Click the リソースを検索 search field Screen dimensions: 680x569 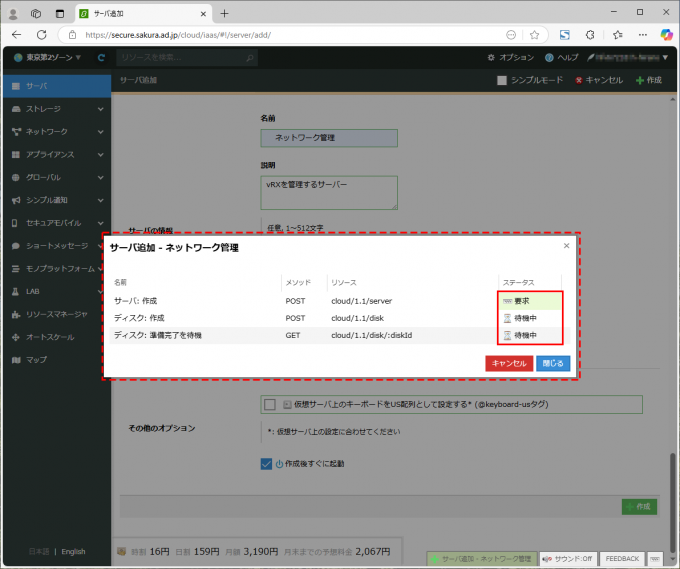pyautogui.click(x=187, y=57)
